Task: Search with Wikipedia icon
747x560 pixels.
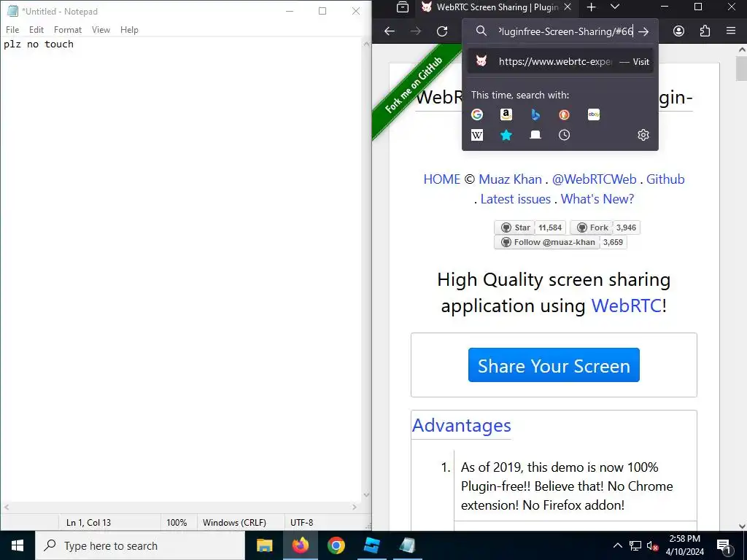Action: coord(477,135)
